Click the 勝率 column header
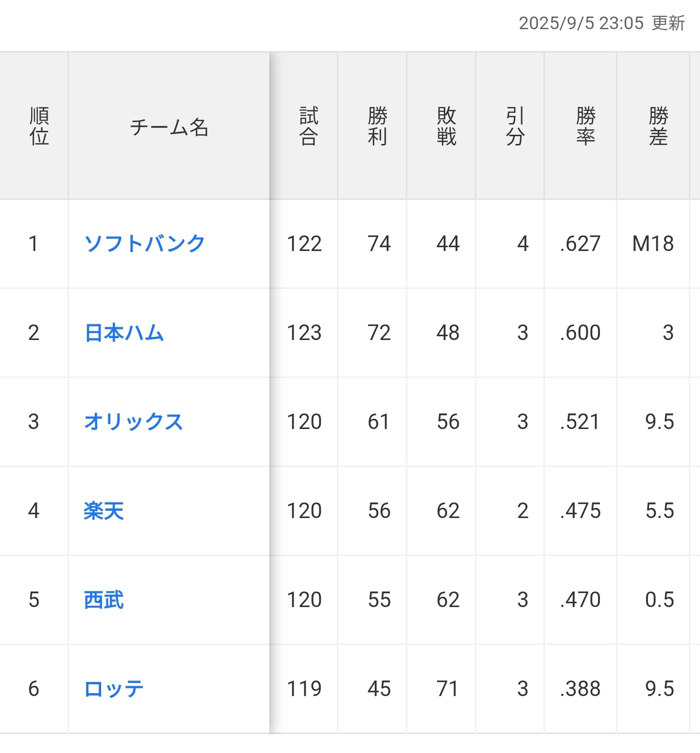Image resolution: width=700 pixels, height=753 pixels. point(585,126)
